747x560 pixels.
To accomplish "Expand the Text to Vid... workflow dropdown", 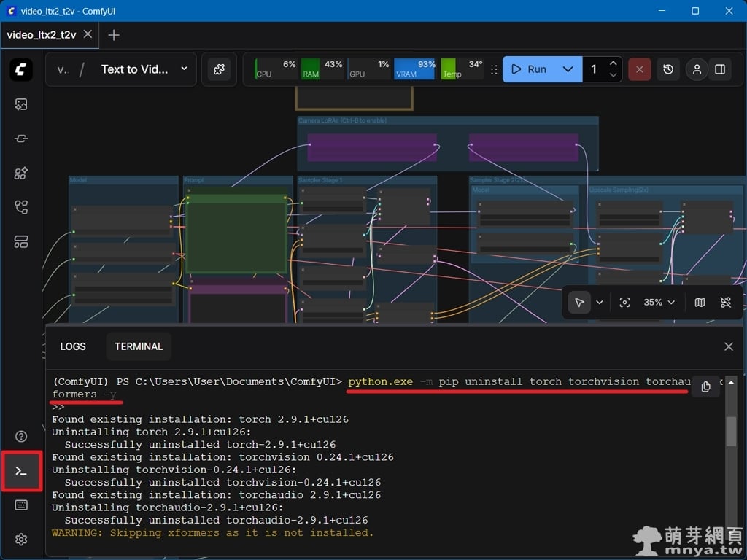I will (x=184, y=69).
